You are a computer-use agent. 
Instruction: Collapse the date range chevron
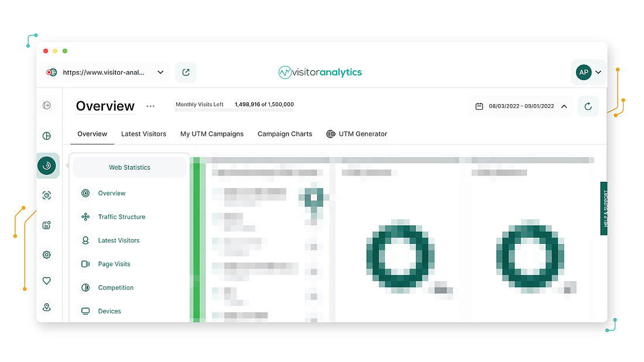[x=564, y=106]
